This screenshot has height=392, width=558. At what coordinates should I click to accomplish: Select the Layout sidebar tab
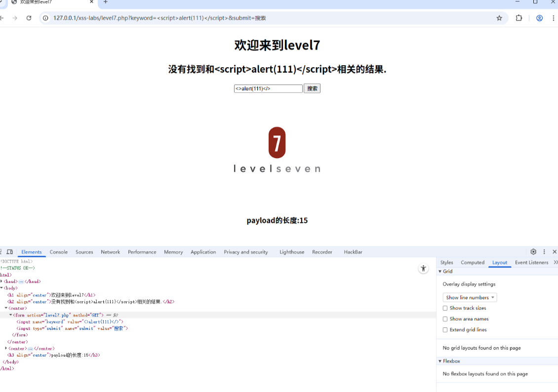[500, 263]
